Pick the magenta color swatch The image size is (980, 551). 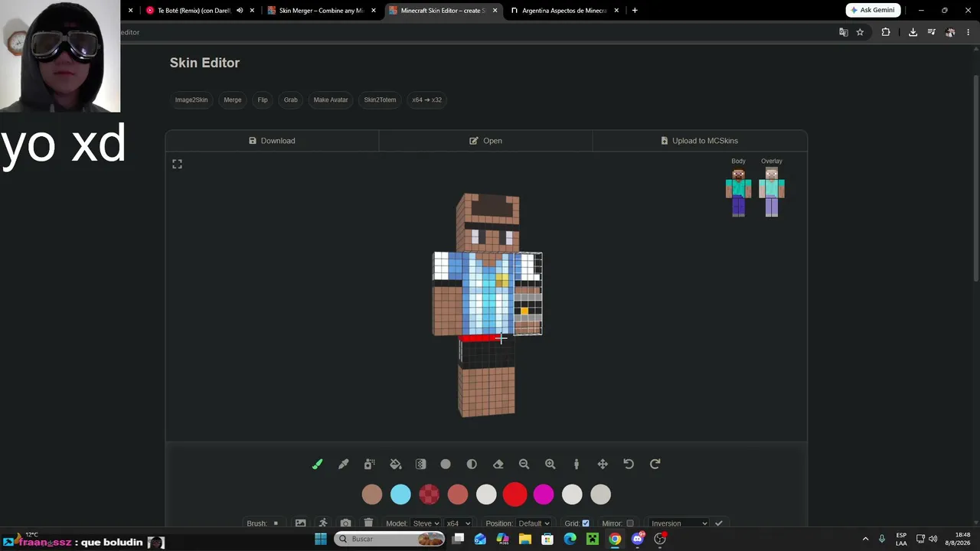544,494
